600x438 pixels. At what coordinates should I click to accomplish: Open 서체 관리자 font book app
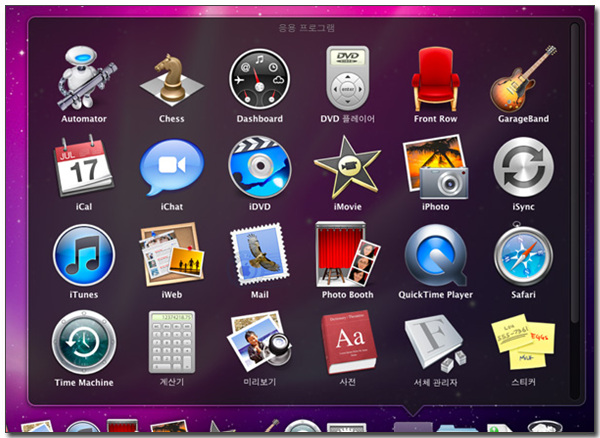[x=435, y=343]
